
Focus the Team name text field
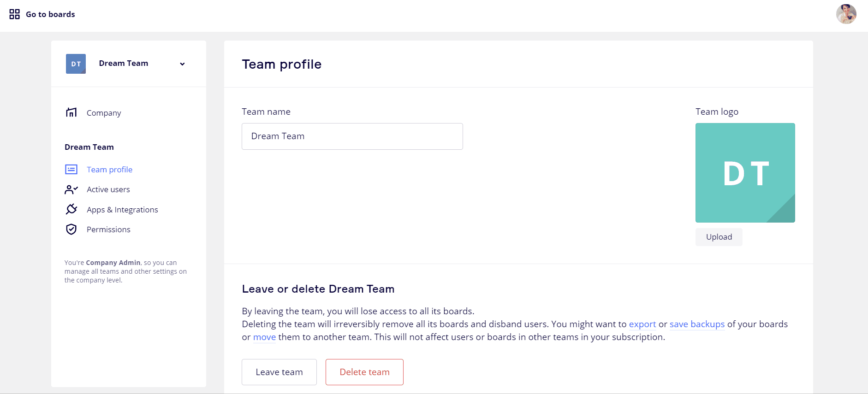pos(352,136)
